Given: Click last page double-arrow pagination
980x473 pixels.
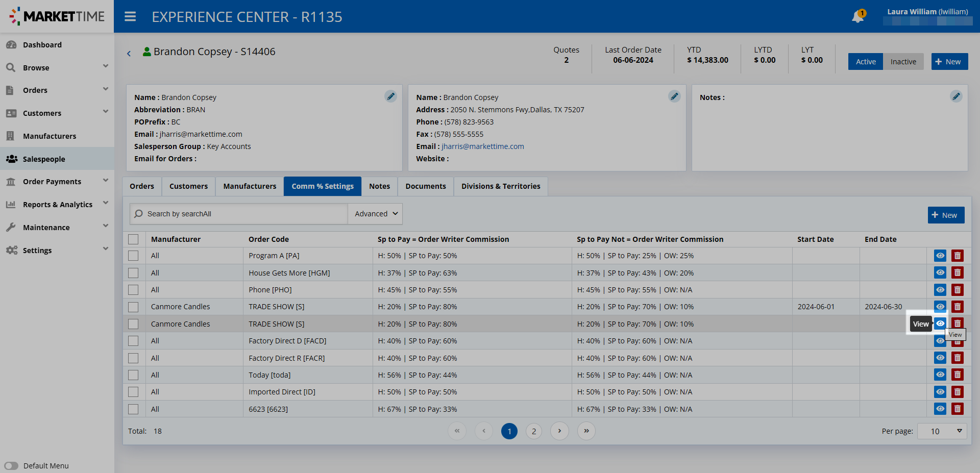Looking at the screenshot, I should pyautogui.click(x=586, y=431).
